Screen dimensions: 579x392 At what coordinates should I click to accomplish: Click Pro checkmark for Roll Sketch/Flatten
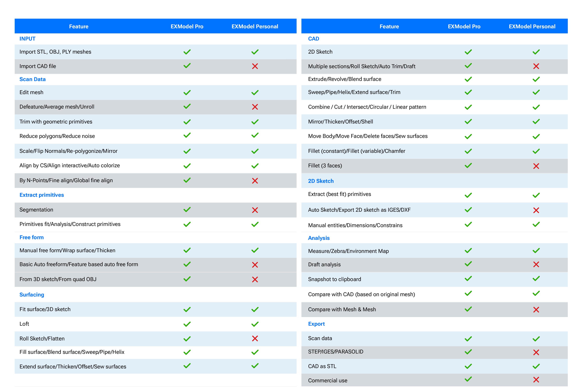[187, 339]
